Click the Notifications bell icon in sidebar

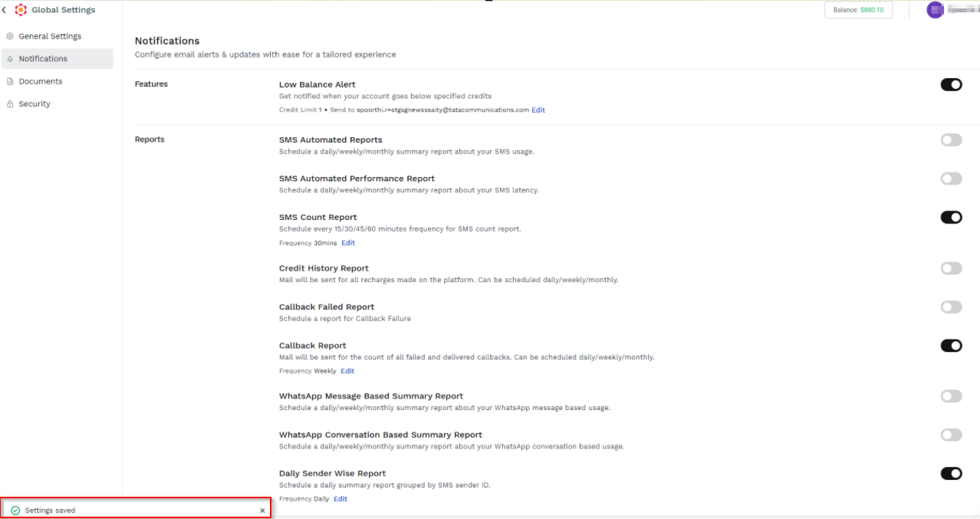pyautogui.click(x=10, y=59)
